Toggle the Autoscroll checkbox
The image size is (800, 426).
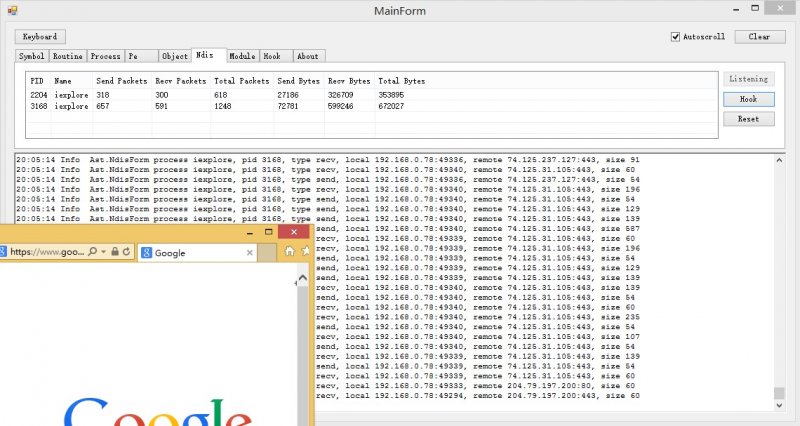(x=675, y=37)
